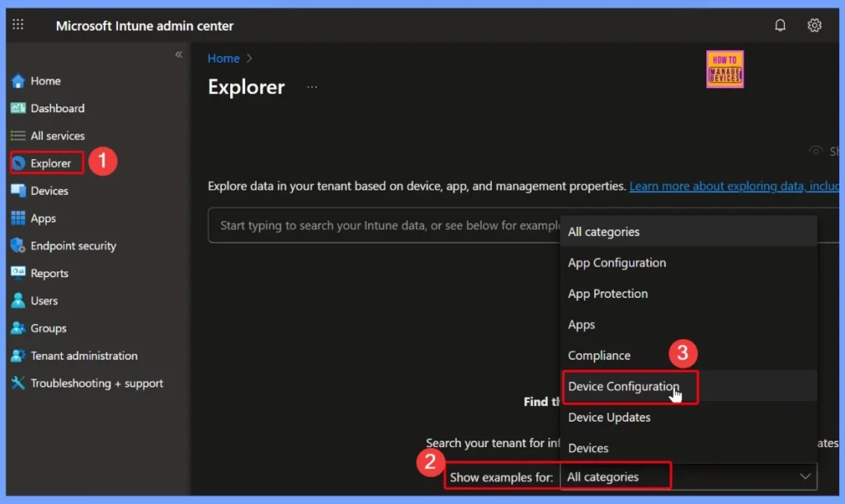Open All services in the sidebar

pos(57,135)
